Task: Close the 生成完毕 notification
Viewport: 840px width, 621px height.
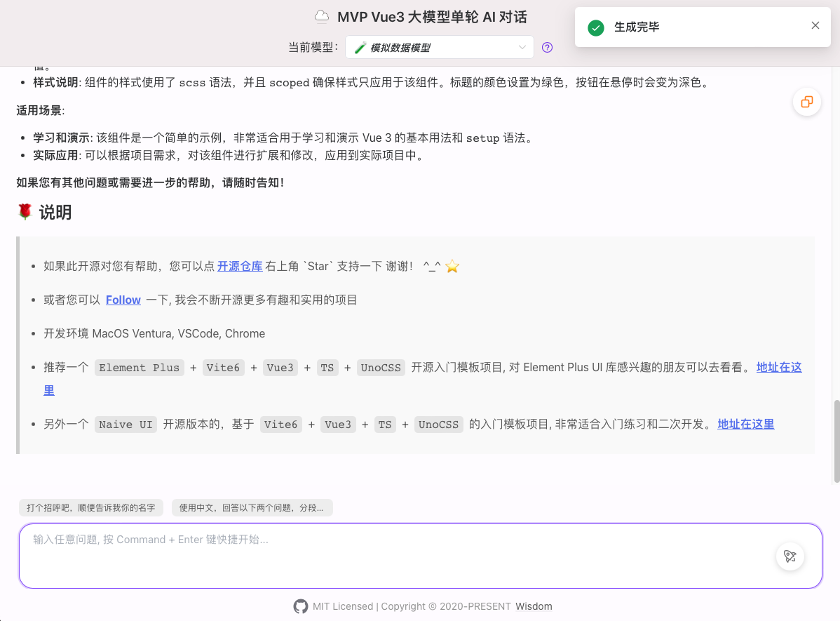Action: tap(815, 26)
